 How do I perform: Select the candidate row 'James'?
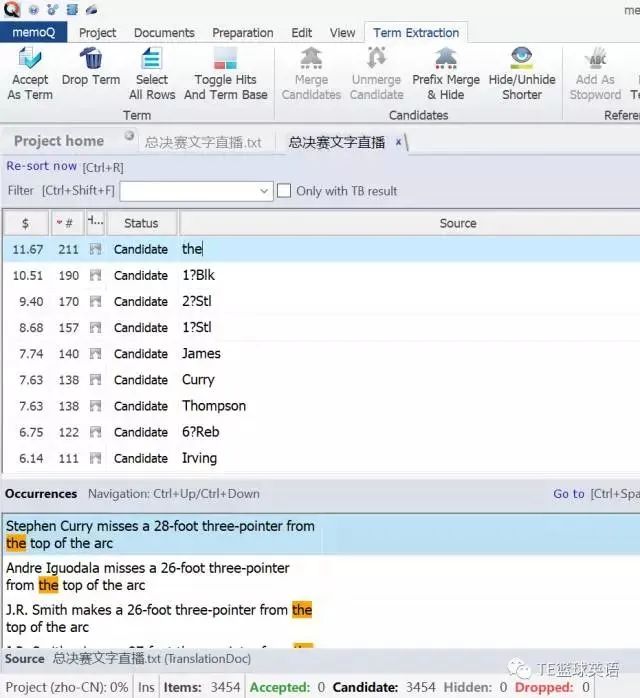pos(321,354)
